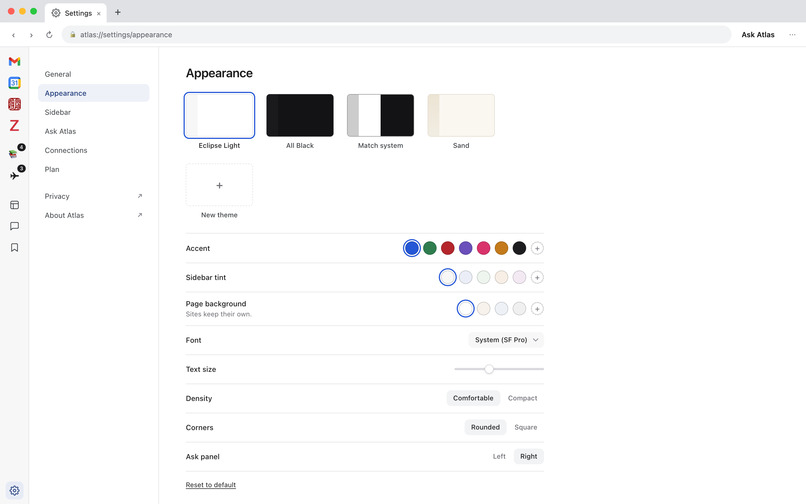Choose the peach sidebar tint

[501, 277]
